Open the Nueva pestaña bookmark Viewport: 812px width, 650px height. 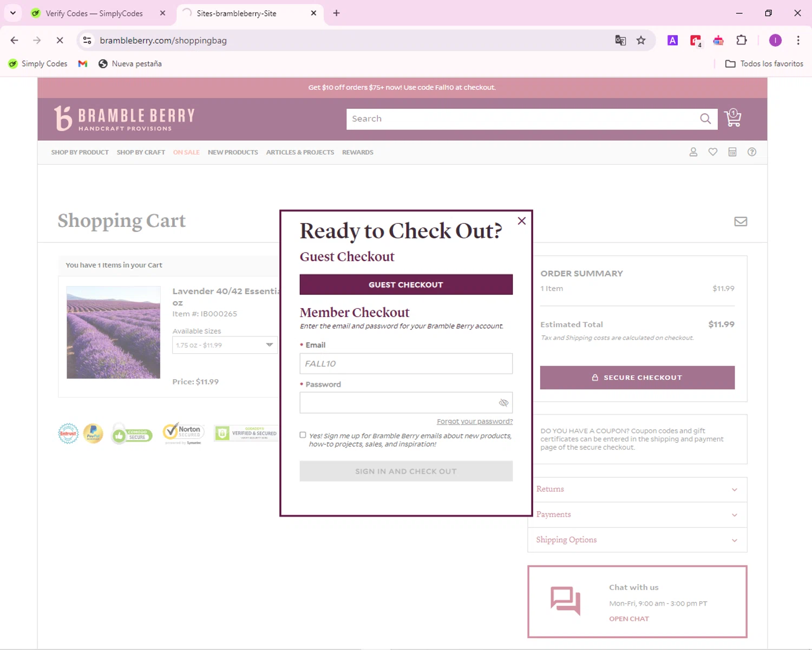click(130, 63)
